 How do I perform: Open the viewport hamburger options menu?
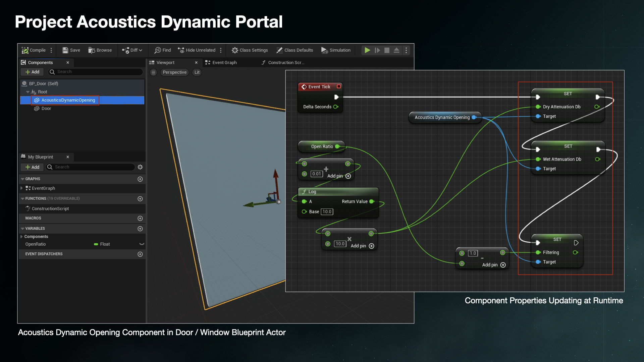pyautogui.click(x=153, y=72)
